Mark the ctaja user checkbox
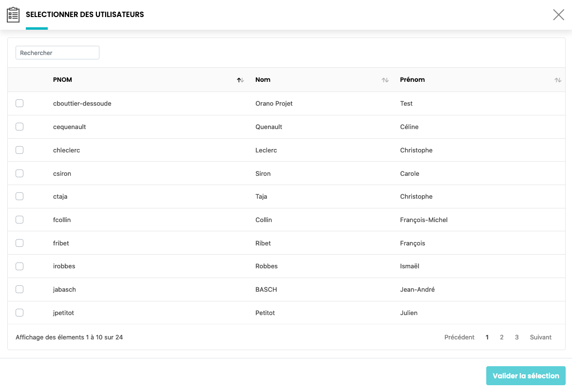This screenshot has height=392, width=572. tap(19, 196)
